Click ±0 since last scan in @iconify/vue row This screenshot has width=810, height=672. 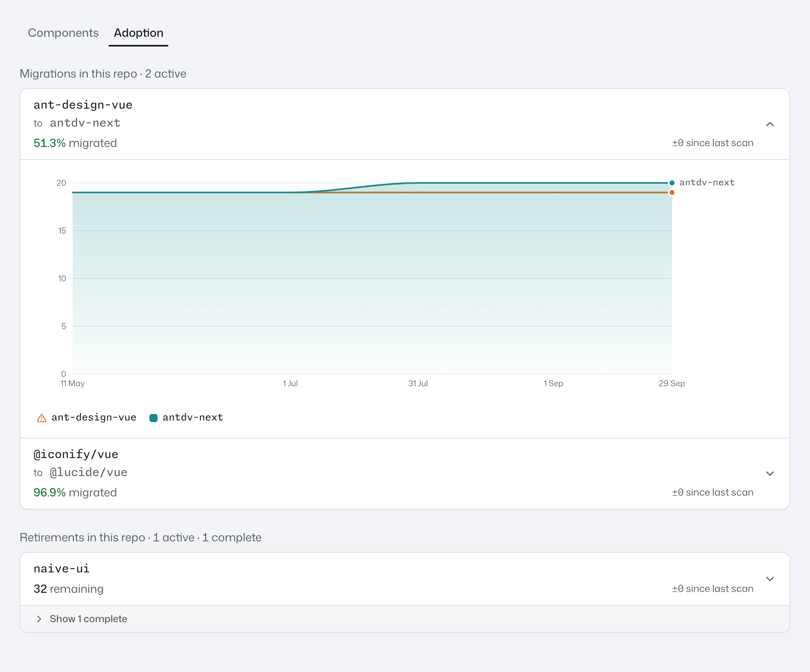click(713, 492)
